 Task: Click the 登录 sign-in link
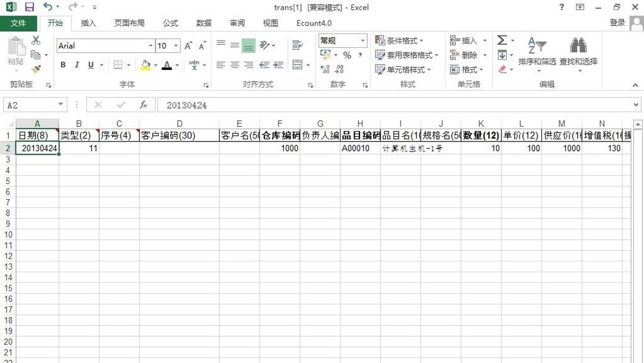618,23
